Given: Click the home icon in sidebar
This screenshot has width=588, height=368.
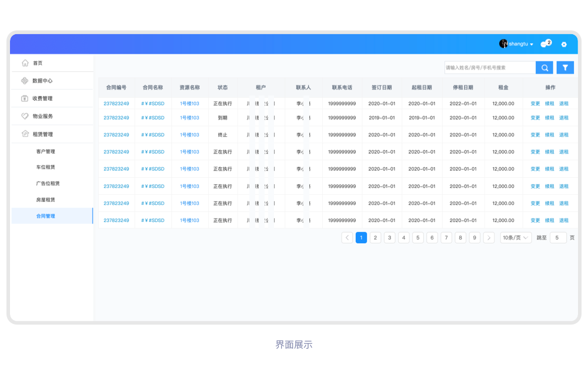Looking at the screenshot, I should 25,63.
